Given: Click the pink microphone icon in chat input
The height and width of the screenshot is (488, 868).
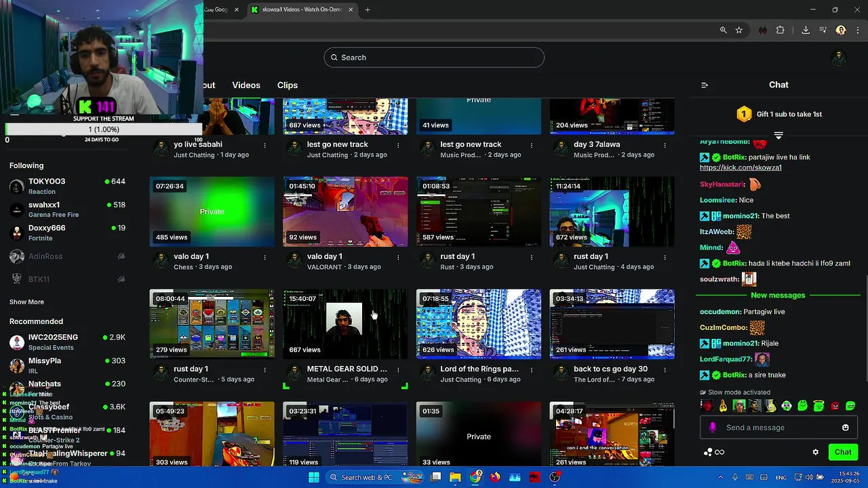Looking at the screenshot, I should 713,428.
